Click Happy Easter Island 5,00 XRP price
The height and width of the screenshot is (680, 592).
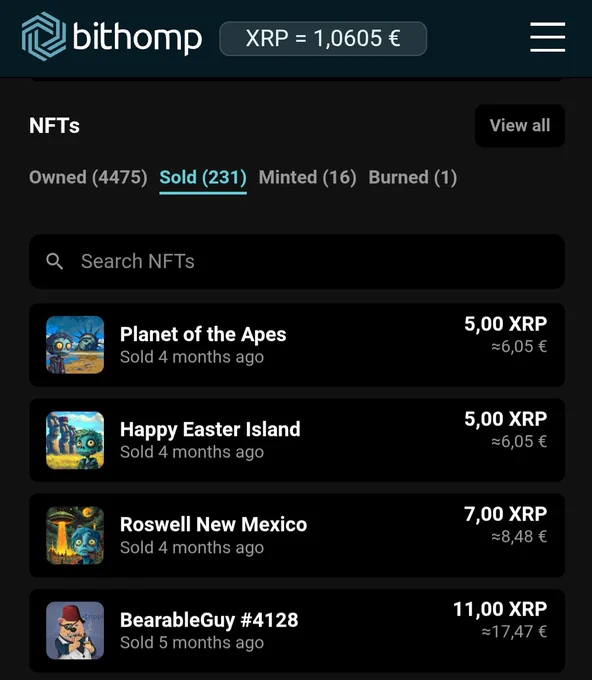pos(506,419)
